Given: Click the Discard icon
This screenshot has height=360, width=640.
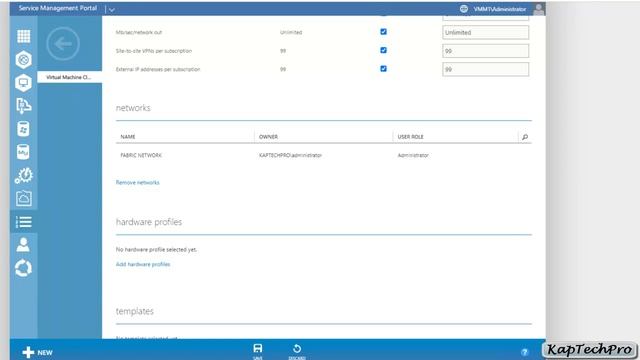Looking at the screenshot, I should tap(297, 349).
